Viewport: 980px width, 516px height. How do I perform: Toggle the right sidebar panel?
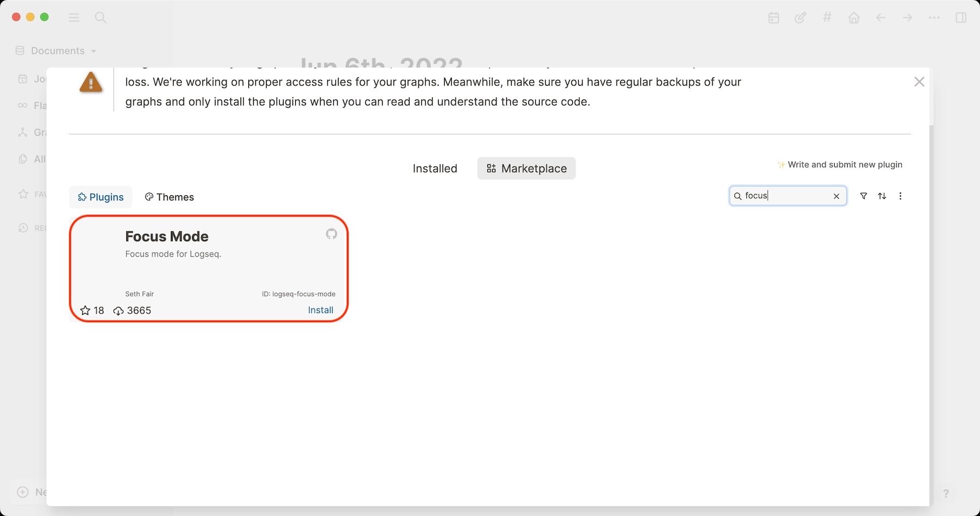pos(961,18)
